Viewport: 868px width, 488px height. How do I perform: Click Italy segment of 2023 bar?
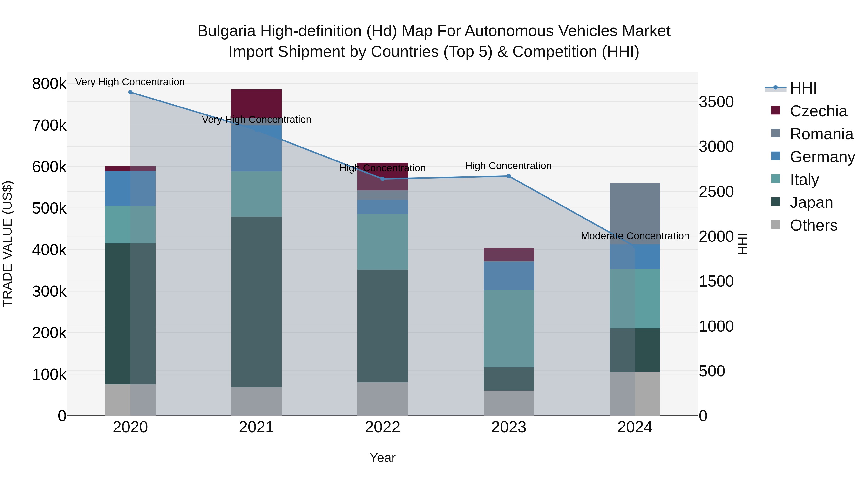coord(509,329)
